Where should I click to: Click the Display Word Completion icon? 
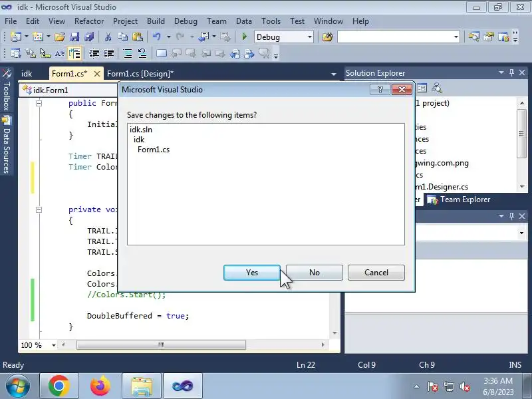(x=60, y=53)
